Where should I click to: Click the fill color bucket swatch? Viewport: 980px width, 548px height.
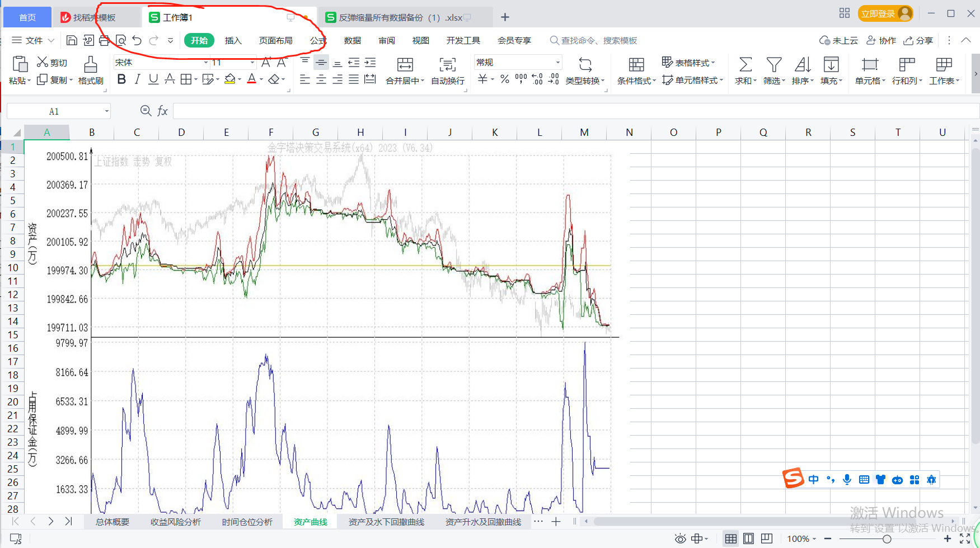pos(229,79)
